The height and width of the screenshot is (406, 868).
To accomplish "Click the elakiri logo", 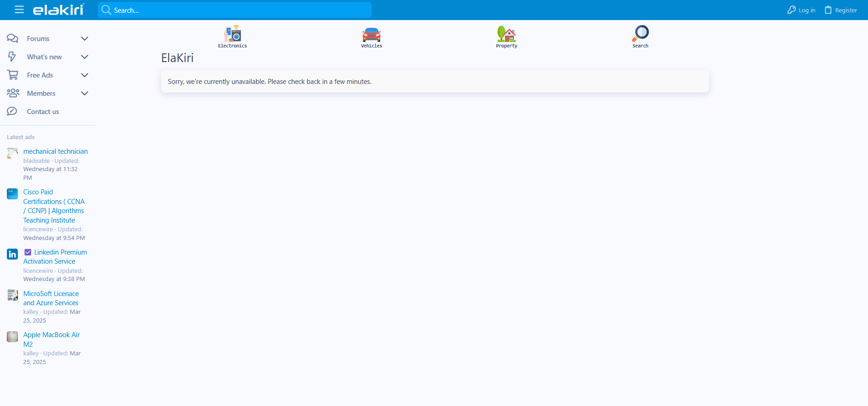I will [x=58, y=10].
